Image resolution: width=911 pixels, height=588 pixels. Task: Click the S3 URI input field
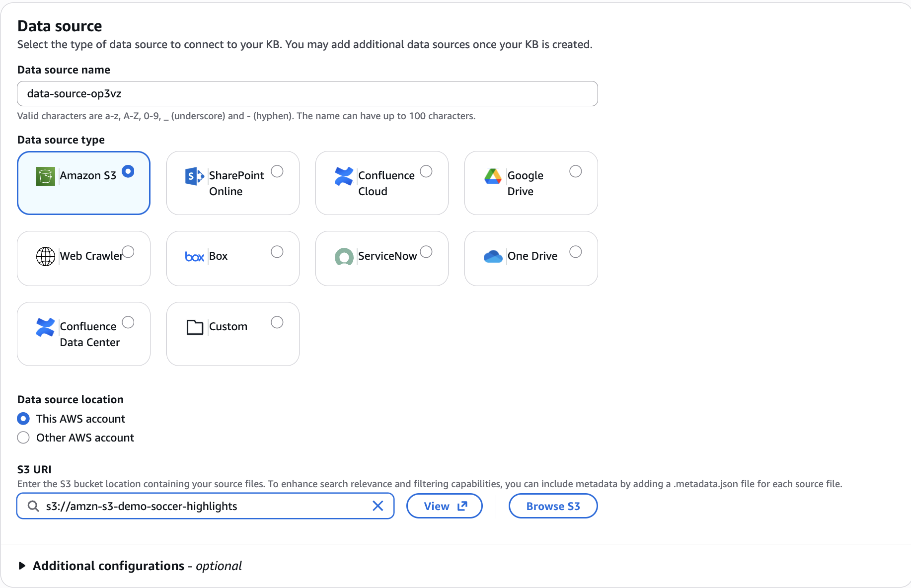(x=206, y=506)
